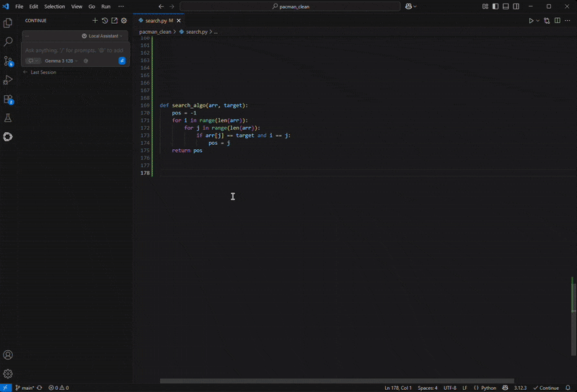Click the Continue chat input field
The width and height of the screenshot is (577, 392).
(72, 50)
